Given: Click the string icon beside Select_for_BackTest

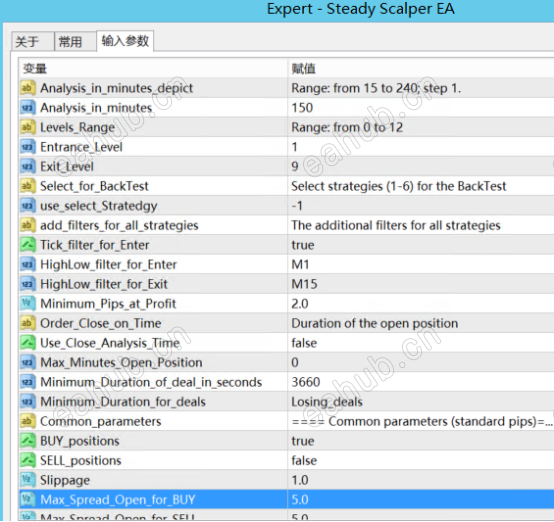Looking at the screenshot, I should pos(28,186).
